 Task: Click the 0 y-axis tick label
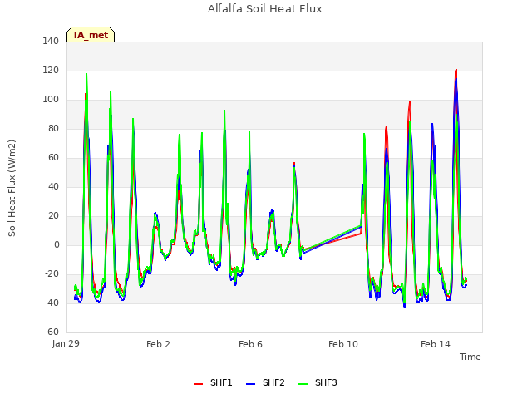(57, 244)
